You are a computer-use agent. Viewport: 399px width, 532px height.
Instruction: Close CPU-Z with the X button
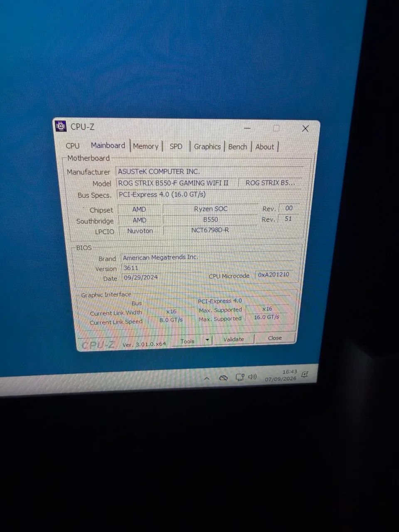point(305,128)
